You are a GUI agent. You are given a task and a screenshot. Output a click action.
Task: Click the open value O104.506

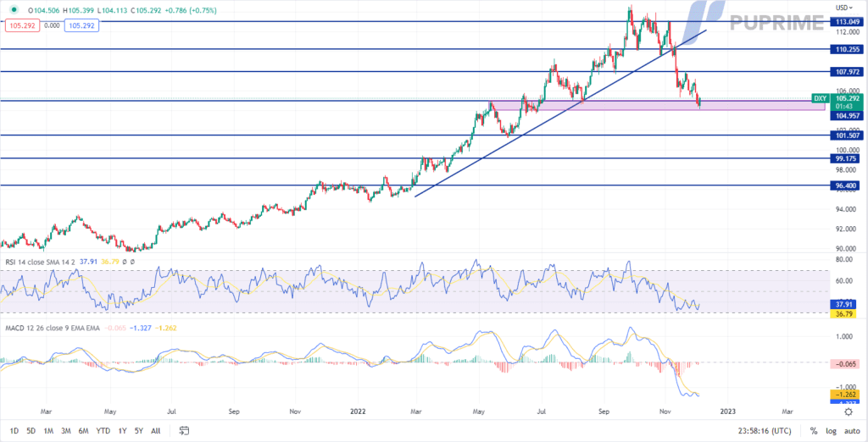coord(45,10)
